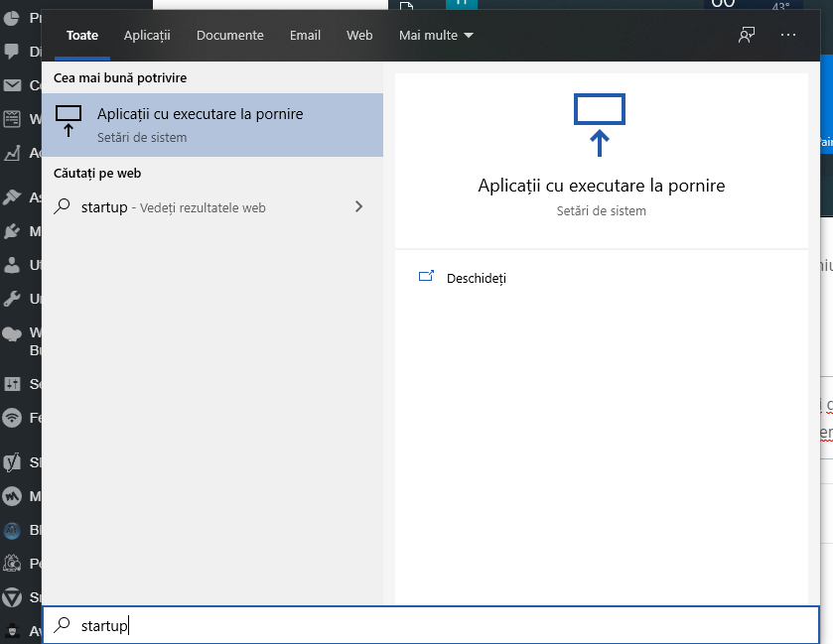Screen dimensions: 833x644
Task: Select the line chart icon in the sidebar
Action: pyautogui.click(x=10, y=154)
